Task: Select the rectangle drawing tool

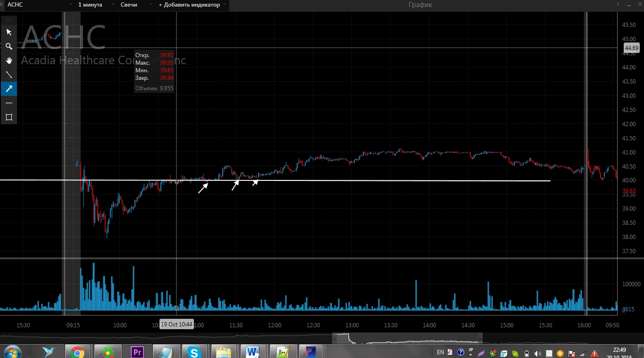Action: 8,117
